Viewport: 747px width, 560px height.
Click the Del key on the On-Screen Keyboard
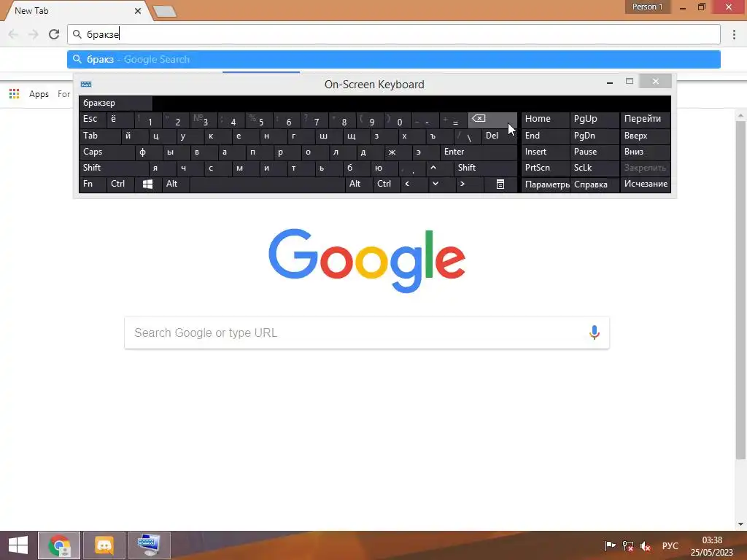(x=499, y=136)
